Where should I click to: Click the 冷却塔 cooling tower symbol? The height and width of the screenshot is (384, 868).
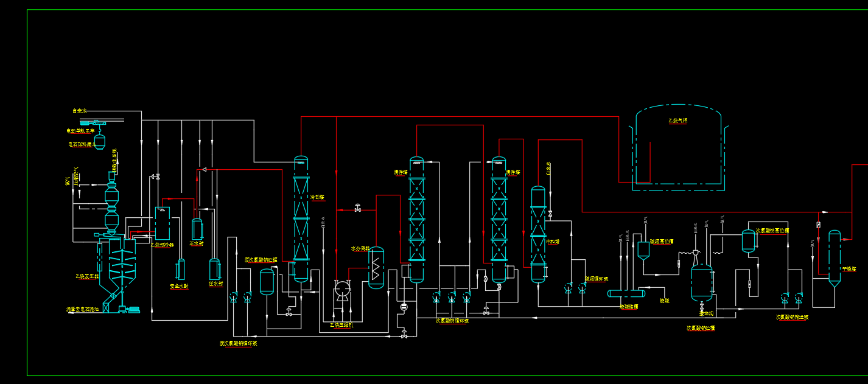pyautogui.click(x=301, y=219)
